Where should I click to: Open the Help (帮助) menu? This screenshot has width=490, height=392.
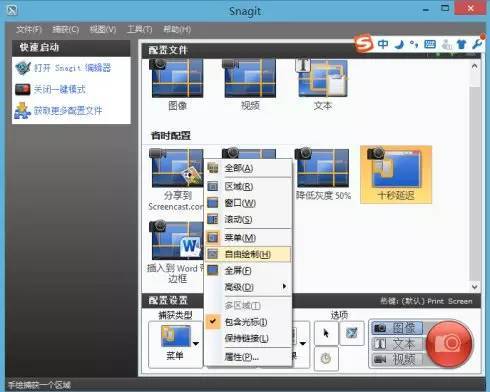tap(177, 30)
